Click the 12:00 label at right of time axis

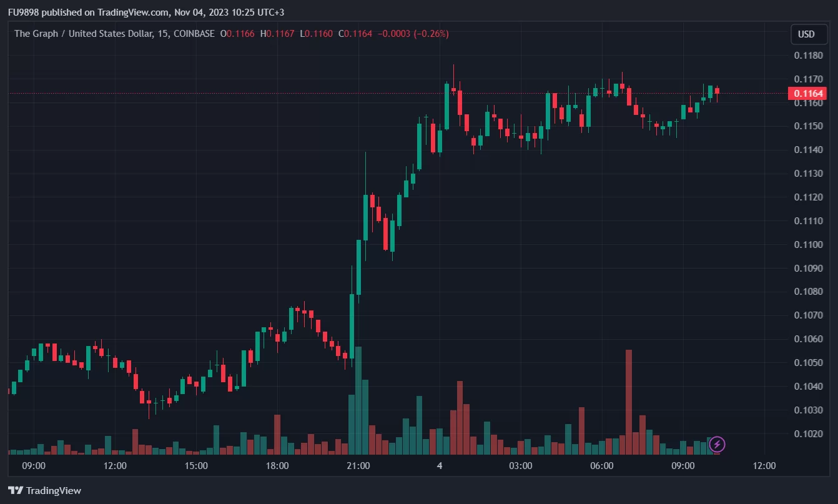click(764, 466)
